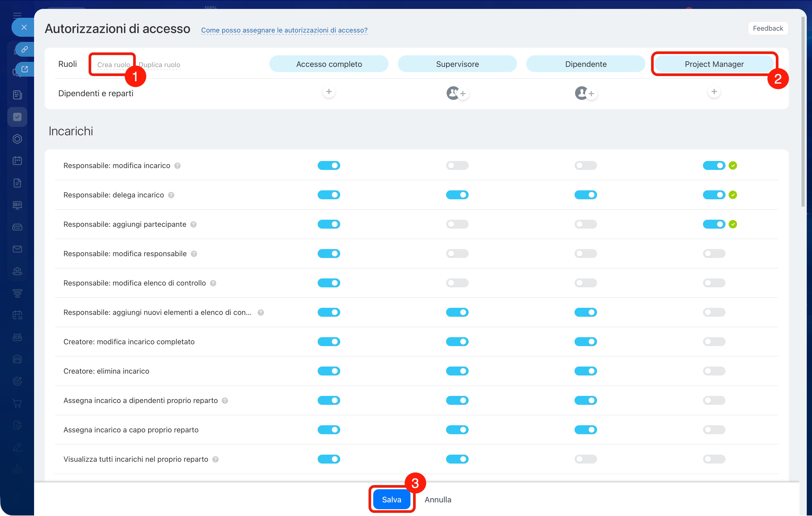812x516 pixels.
Task: Open panel in new window icon
Action: (25, 69)
